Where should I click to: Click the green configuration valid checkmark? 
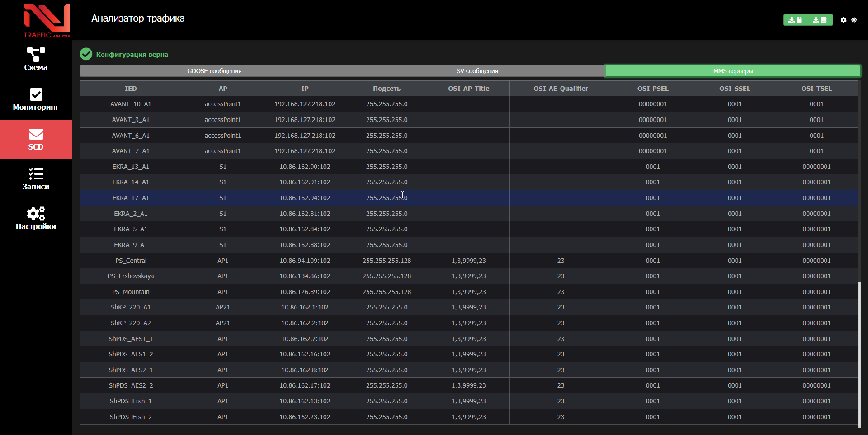pyautogui.click(x=86, y=54)
